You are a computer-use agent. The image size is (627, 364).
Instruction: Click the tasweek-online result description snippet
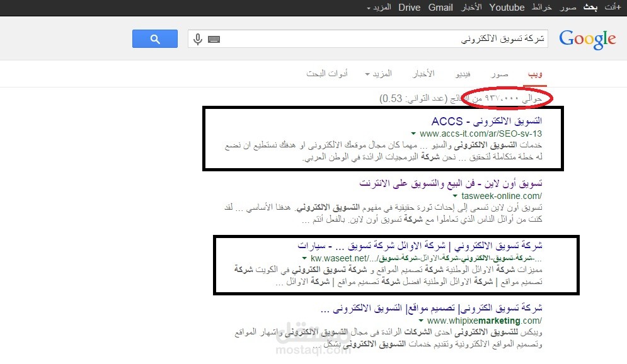point(384,213)
